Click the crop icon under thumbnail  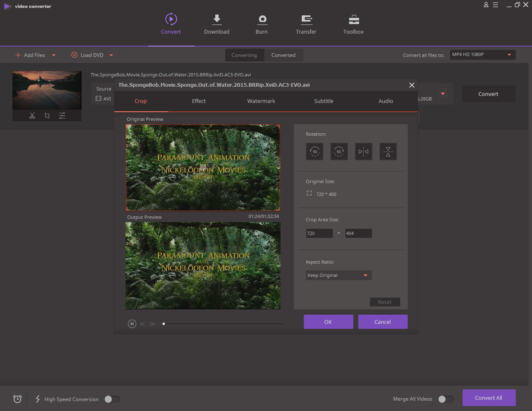tap(47, 116)
